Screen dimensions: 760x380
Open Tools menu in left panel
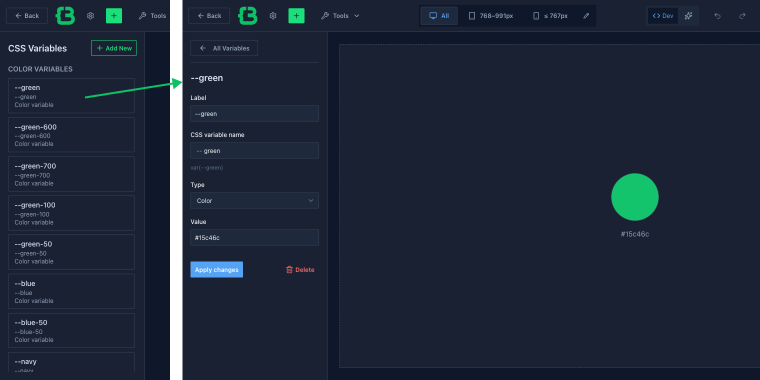click(x=152, y=16)
